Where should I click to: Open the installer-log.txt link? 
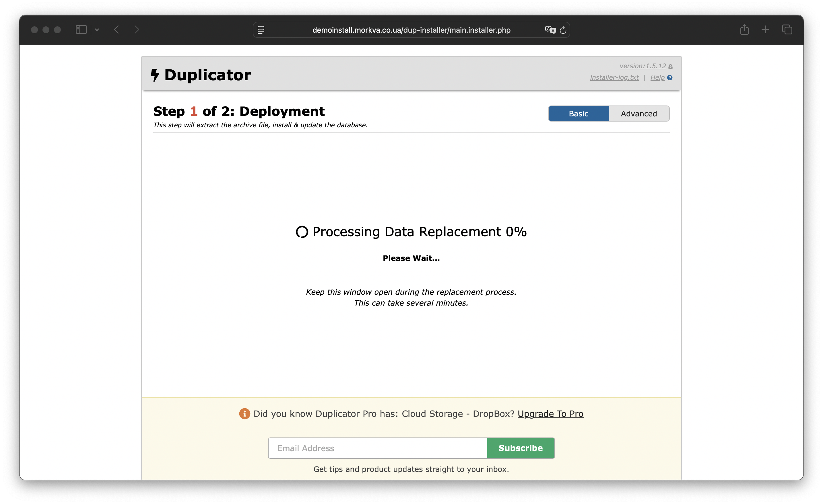tap(614, 77)
